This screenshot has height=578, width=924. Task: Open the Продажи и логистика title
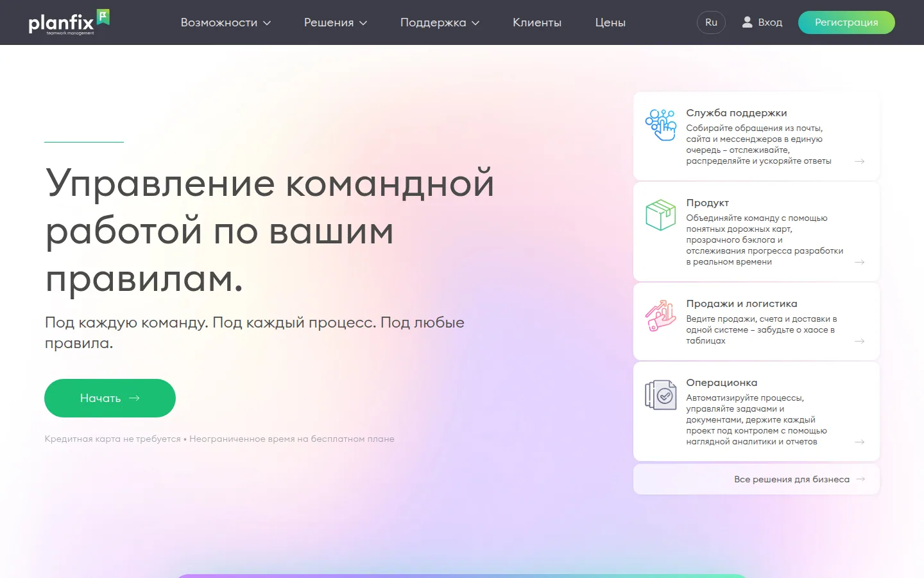tap(742, 304)
